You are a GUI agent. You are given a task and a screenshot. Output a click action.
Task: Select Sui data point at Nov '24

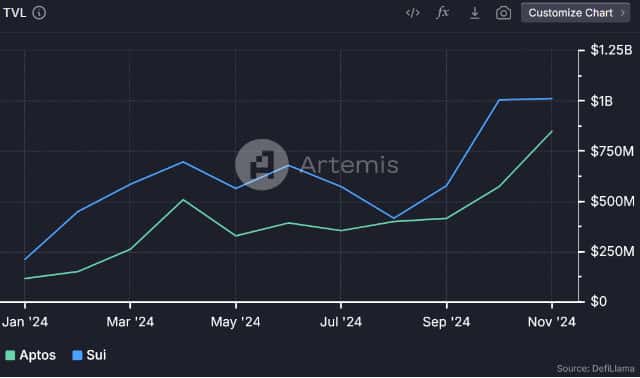click(x=552, y=99)
